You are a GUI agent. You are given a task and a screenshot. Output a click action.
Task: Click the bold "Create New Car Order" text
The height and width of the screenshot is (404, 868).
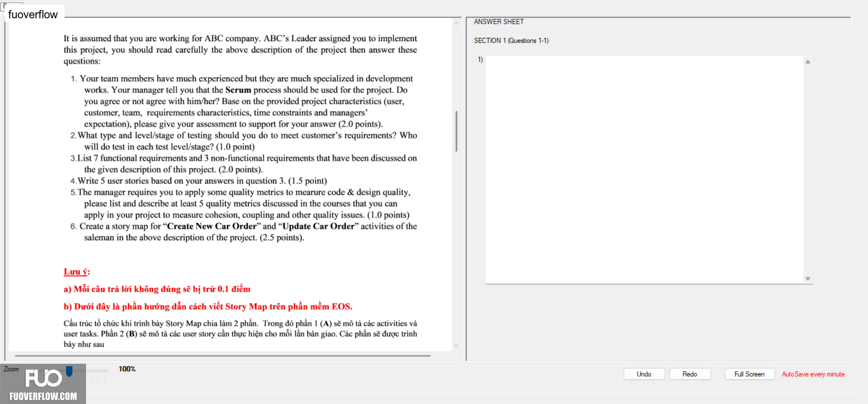(x=212, y=226)
